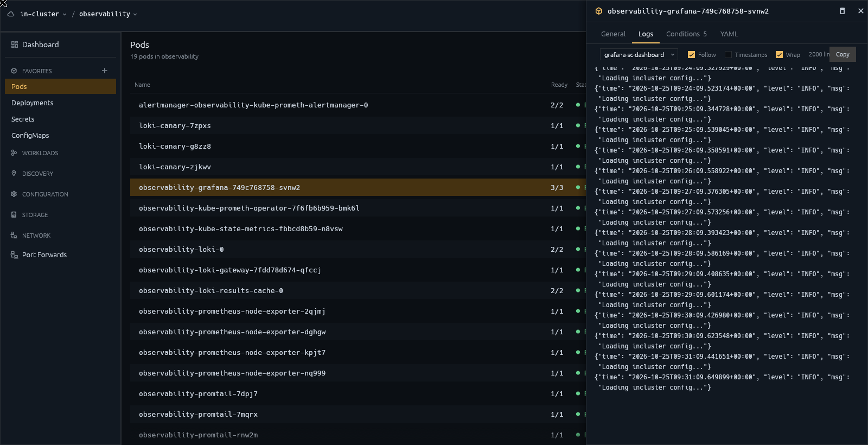Open Secrets in the sidebar
Screen dimensions: 868x445
pos(60,119)
